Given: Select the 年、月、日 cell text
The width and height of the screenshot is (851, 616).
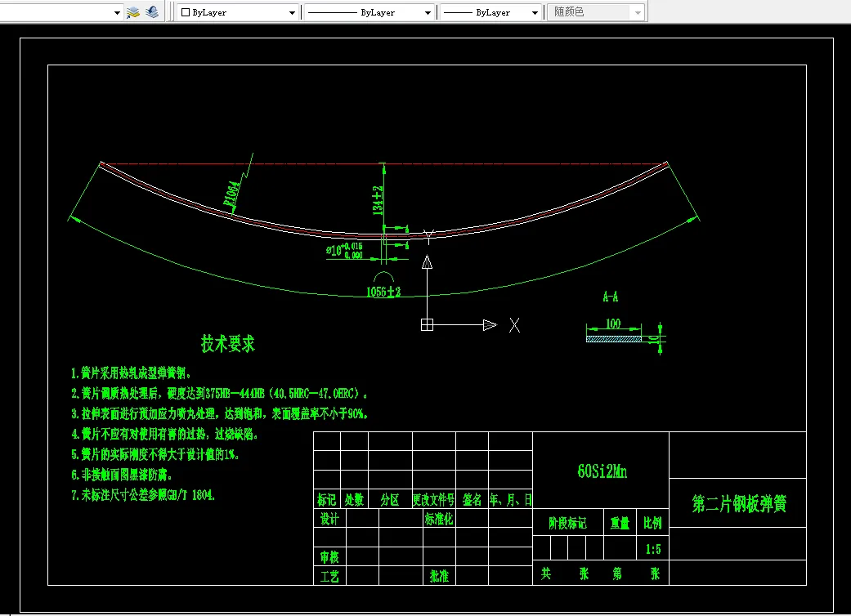Looking at the screenshot, I should coord(510,499).
